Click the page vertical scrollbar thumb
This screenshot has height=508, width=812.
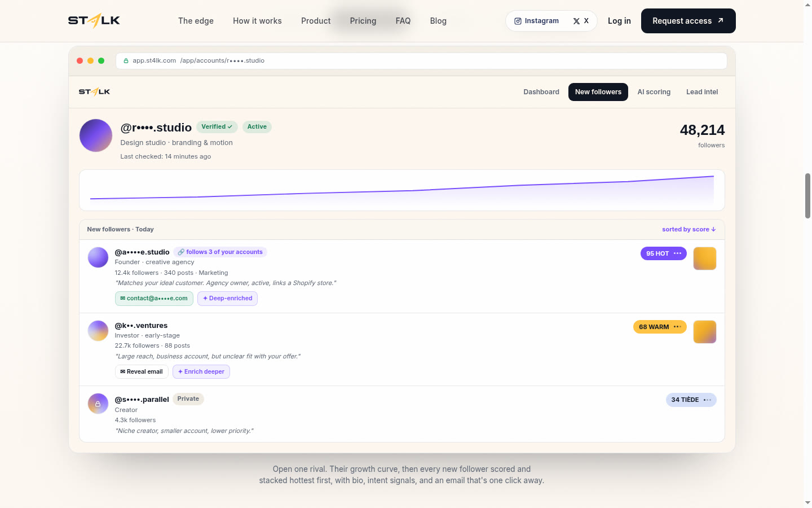(807, 196)
